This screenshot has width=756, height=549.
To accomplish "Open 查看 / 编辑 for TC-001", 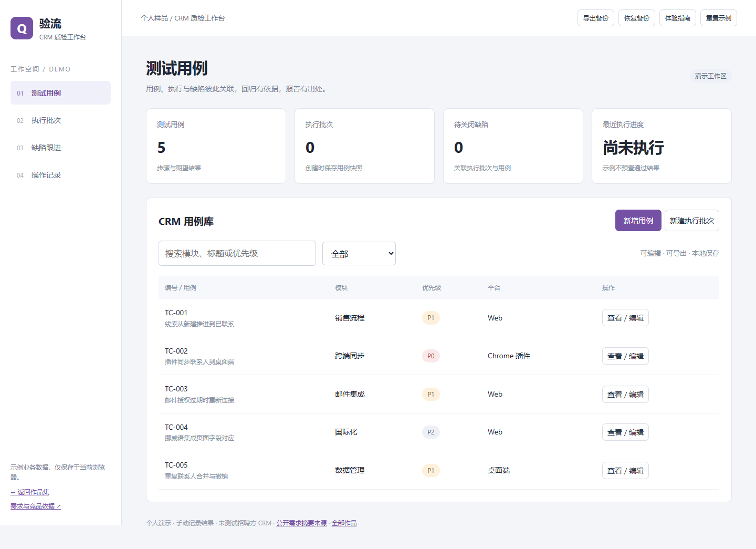I will (x=625, y=318).
